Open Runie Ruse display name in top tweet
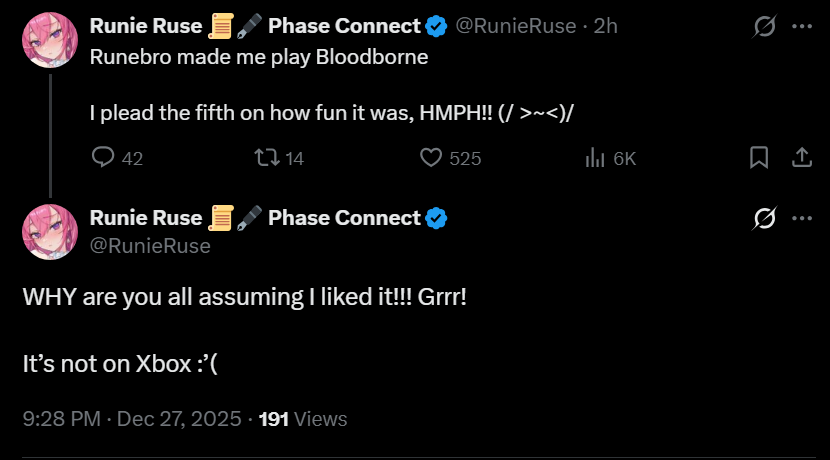The image size is (830, 460). [146, 26]
